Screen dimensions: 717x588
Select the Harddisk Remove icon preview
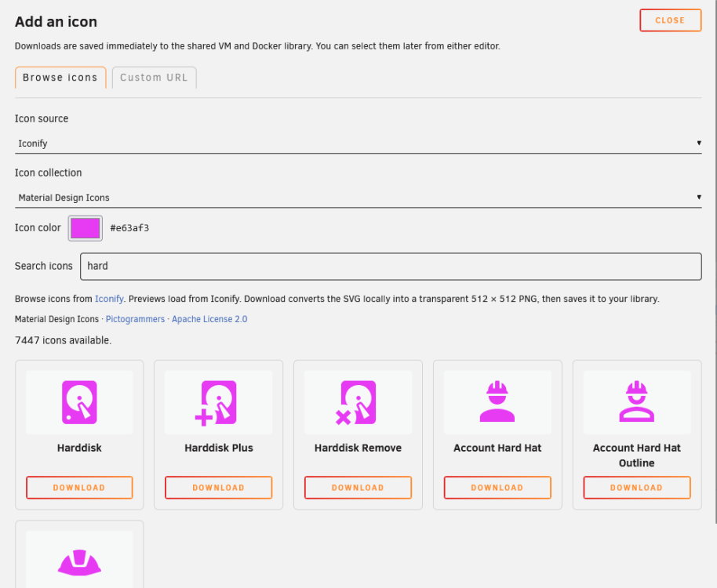click(x=358, y=402)
